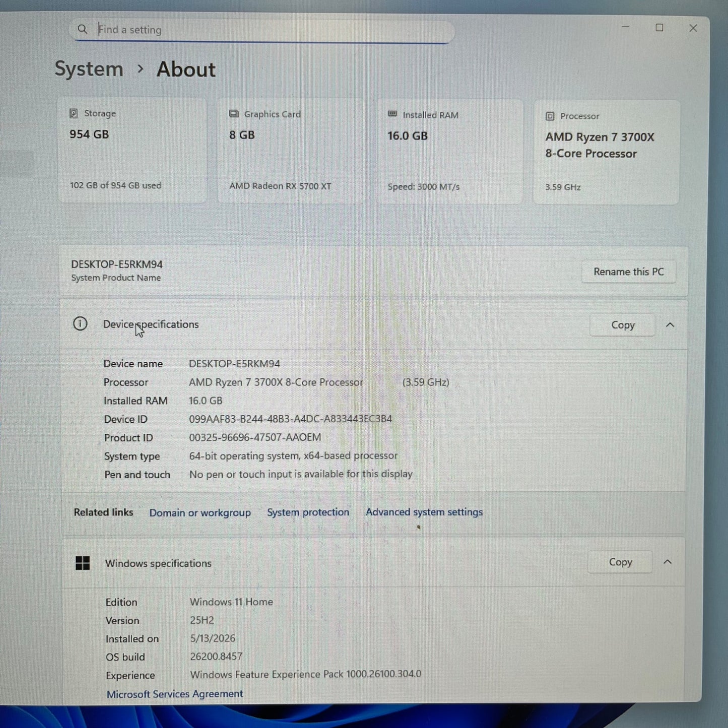The height and width of the screenshot is (728, 728).
Task: Click the Storage card drive icon
Action: coord(74,113)
